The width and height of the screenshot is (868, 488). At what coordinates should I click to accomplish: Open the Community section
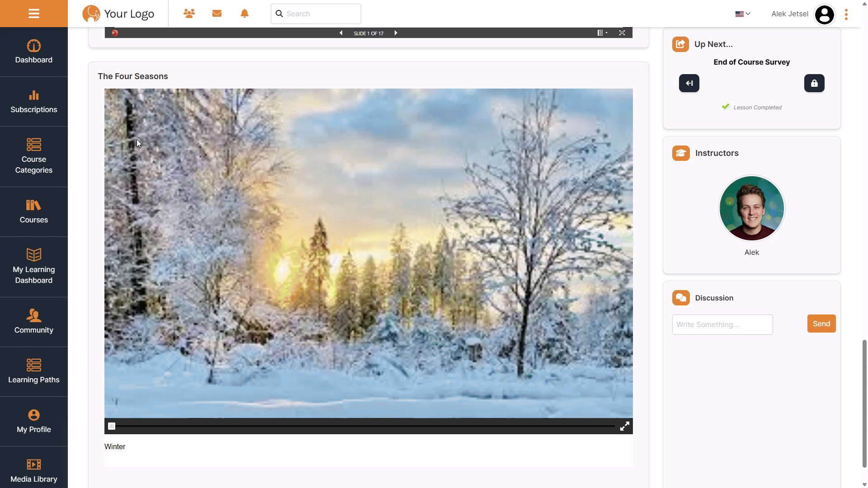coord(34,322)
